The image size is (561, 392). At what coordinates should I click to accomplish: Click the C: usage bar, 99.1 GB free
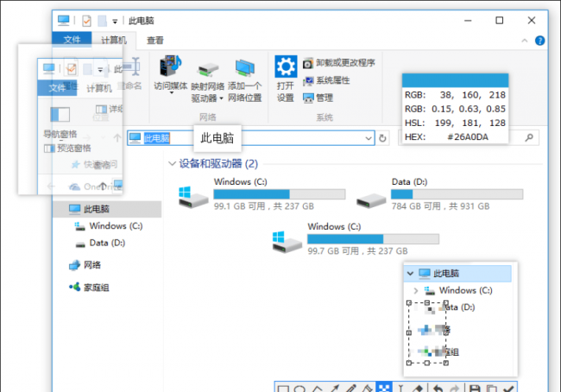coord(280,194)
